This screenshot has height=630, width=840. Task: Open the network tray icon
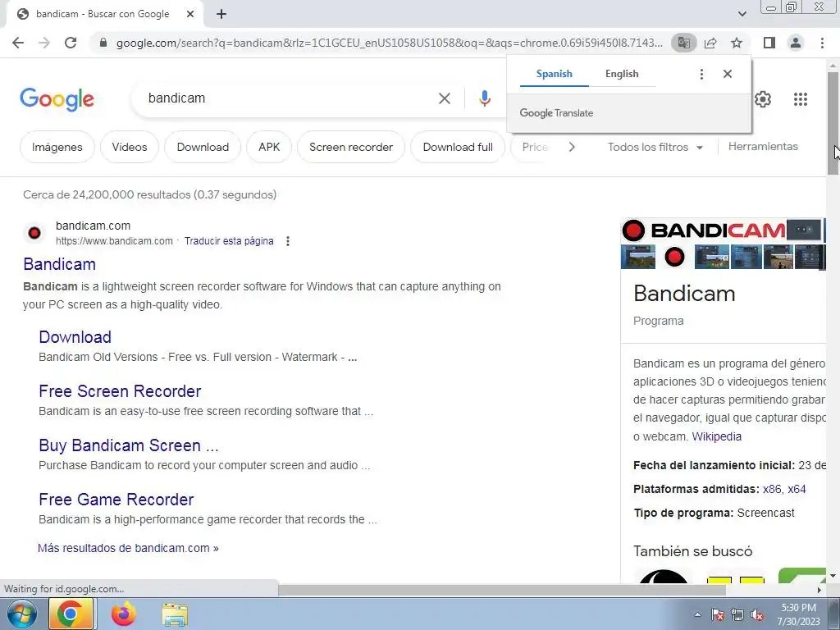[x=737, y=615]
